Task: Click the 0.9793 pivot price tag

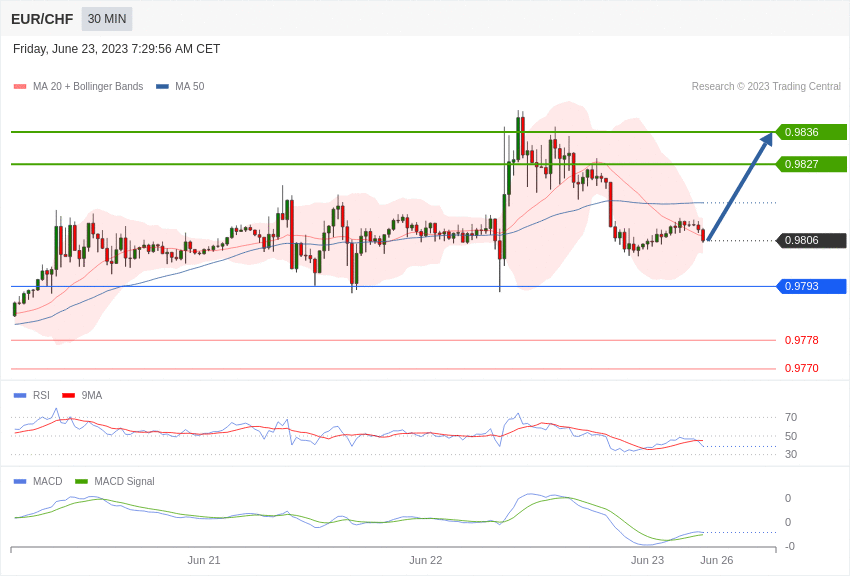Action: pos(811,286)
